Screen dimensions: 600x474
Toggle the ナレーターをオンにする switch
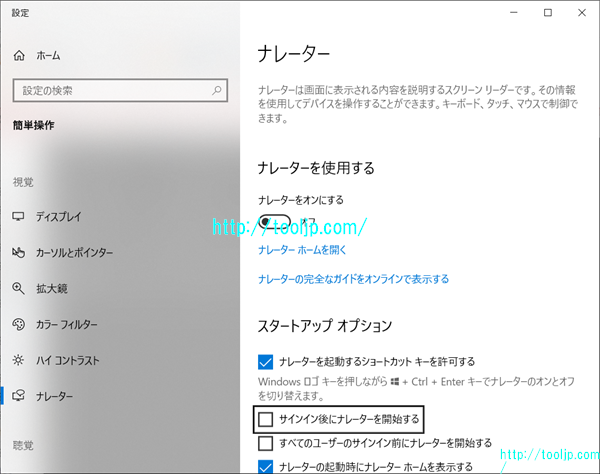[274, 222]
